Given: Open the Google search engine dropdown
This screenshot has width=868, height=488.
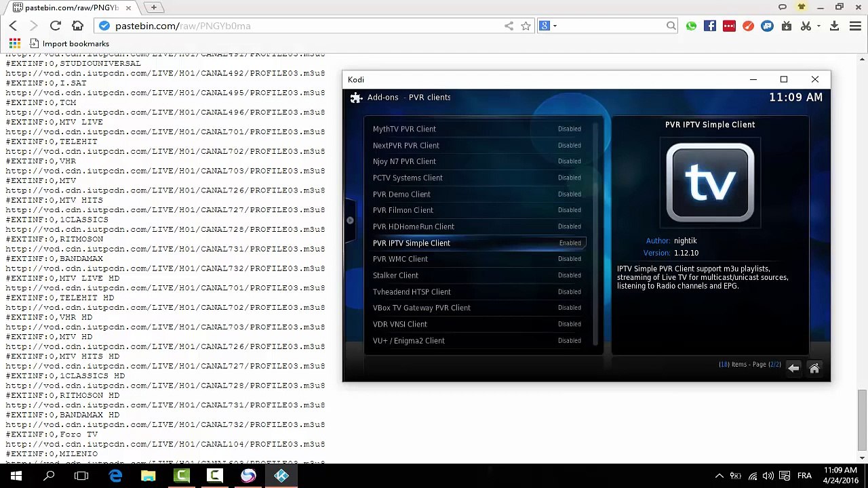Looking at the screenshot, I should [548, 26].
